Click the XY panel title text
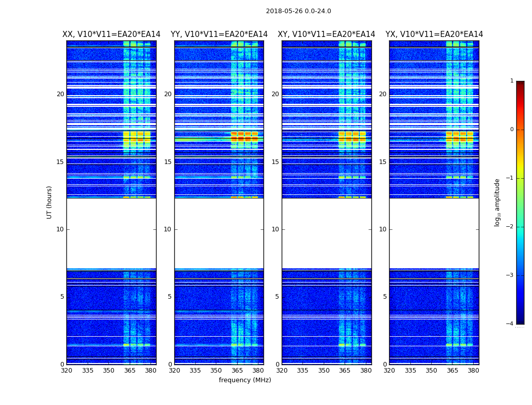532x405 pixels. pyautogui.click(x=326, y=34)
